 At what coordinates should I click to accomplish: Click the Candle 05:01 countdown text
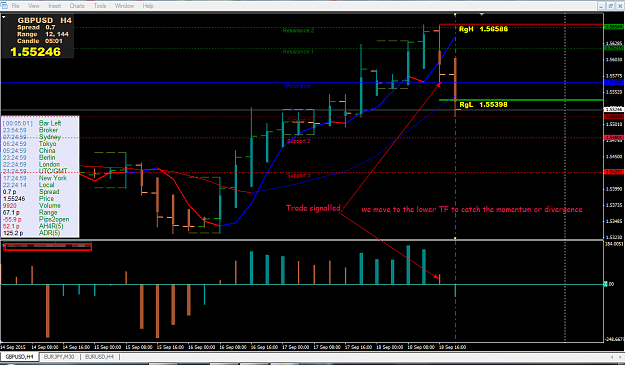point(39,41)
